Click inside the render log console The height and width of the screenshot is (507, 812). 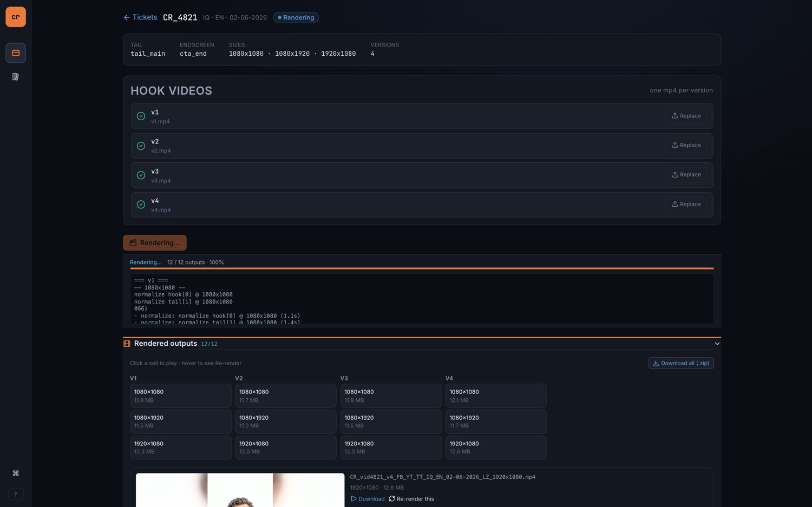tap(422, 299)
